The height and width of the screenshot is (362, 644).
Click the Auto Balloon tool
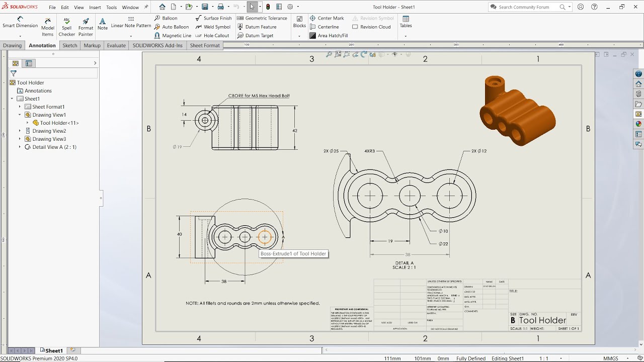171,27
